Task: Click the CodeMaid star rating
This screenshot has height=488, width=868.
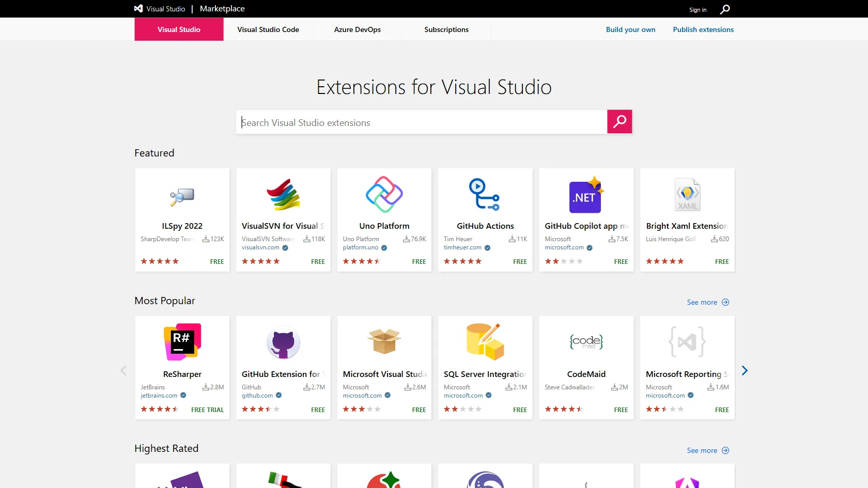Action: (564, 409)
